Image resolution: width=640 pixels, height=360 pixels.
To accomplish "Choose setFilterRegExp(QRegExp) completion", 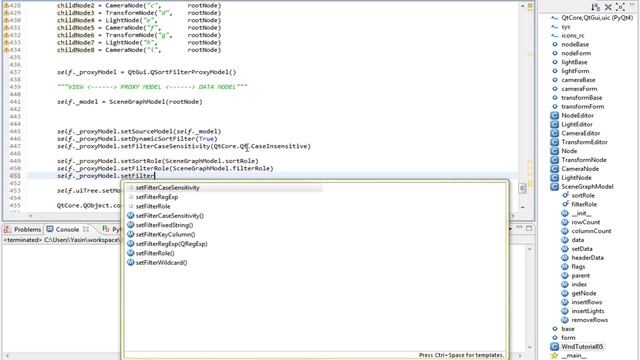I will click(171, 244).
